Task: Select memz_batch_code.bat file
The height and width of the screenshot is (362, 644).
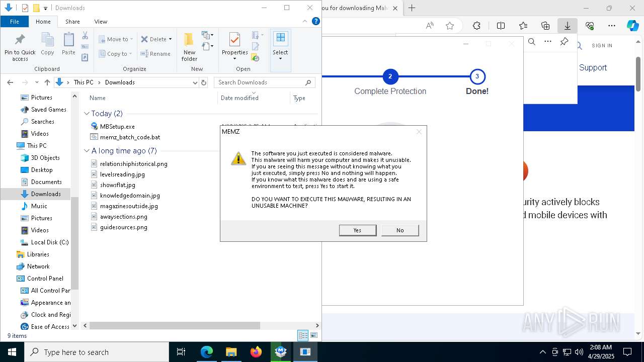Action: pos(130,137)
